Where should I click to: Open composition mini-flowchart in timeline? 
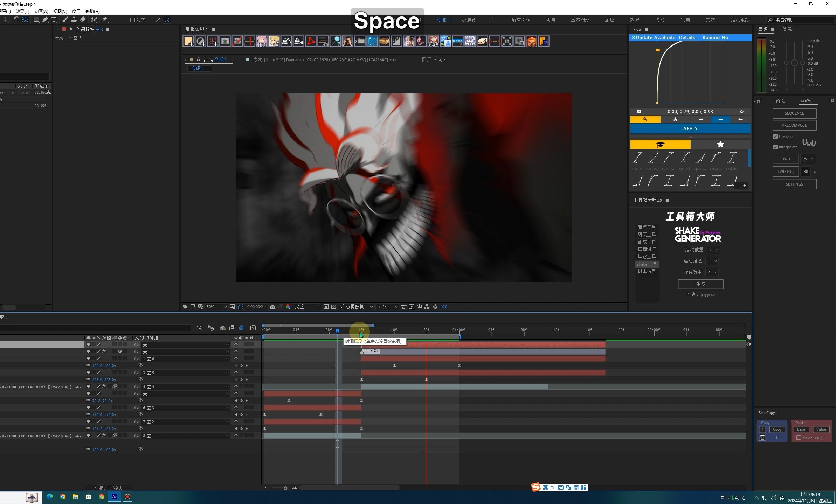tap(199, 328)
